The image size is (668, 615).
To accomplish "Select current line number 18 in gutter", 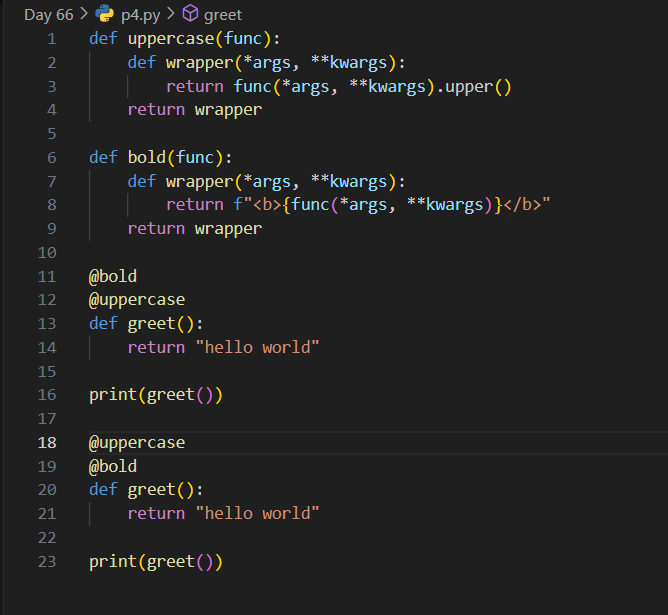I will point(47,443).
